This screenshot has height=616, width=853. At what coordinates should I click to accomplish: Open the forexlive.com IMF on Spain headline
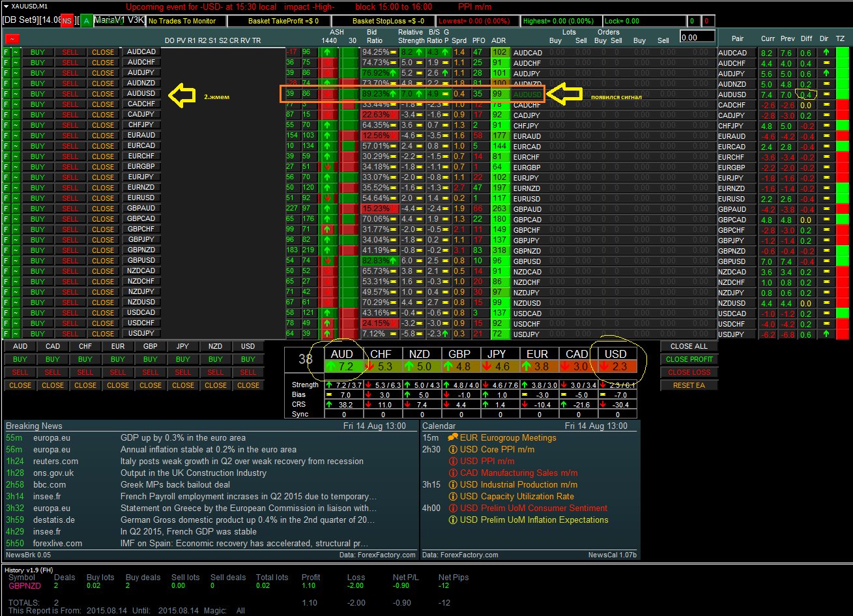click(x=244, y=543)
